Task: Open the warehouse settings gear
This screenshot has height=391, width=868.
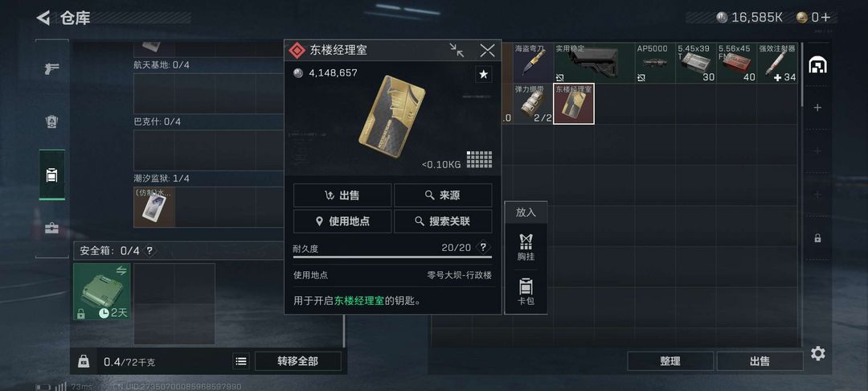Action: (x=817, y=353)
